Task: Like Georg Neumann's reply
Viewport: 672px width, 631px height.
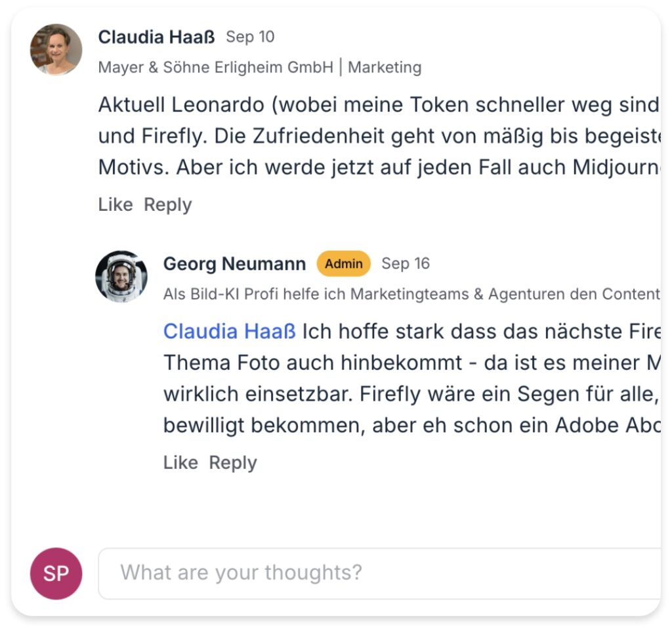Action: [x=180, y=463]
